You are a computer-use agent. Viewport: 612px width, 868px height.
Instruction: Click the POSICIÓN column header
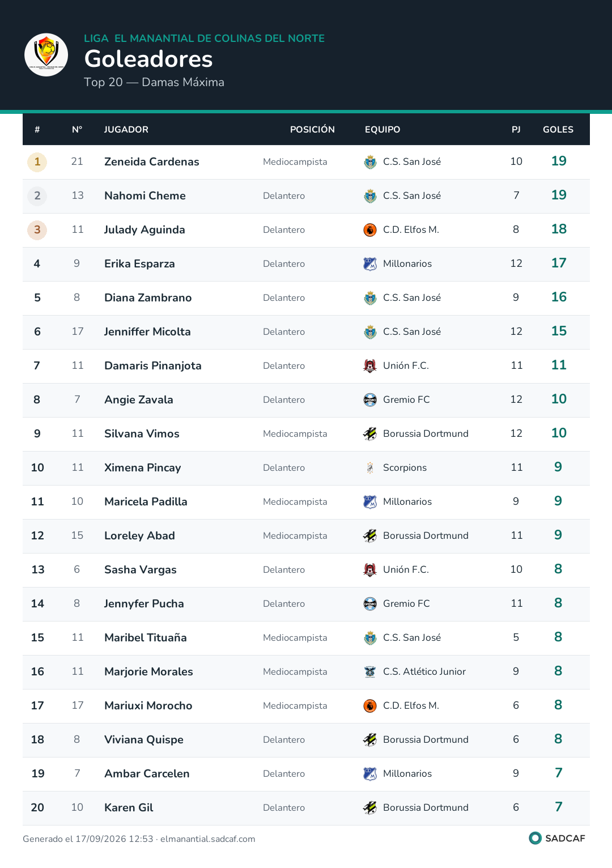(x=312, y=130)
